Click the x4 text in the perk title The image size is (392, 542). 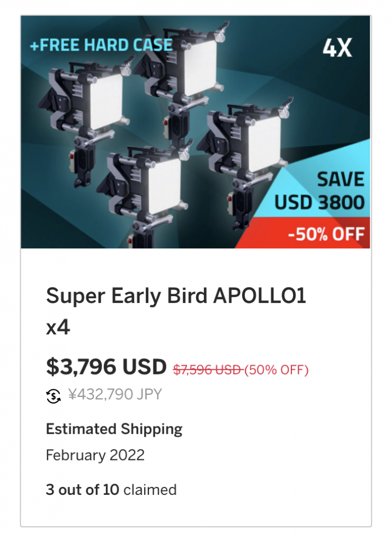coord(58,327)
